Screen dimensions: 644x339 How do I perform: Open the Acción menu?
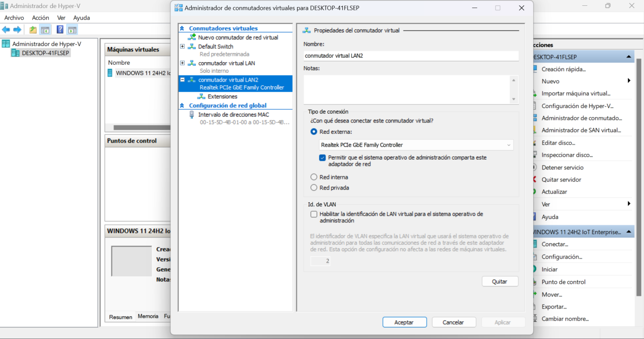[40, 18]
